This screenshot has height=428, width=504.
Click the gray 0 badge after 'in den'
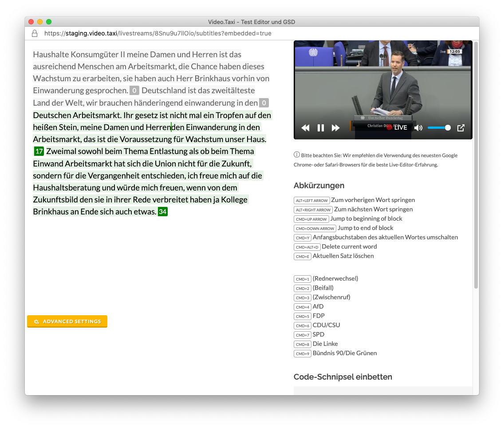(264, 103)
